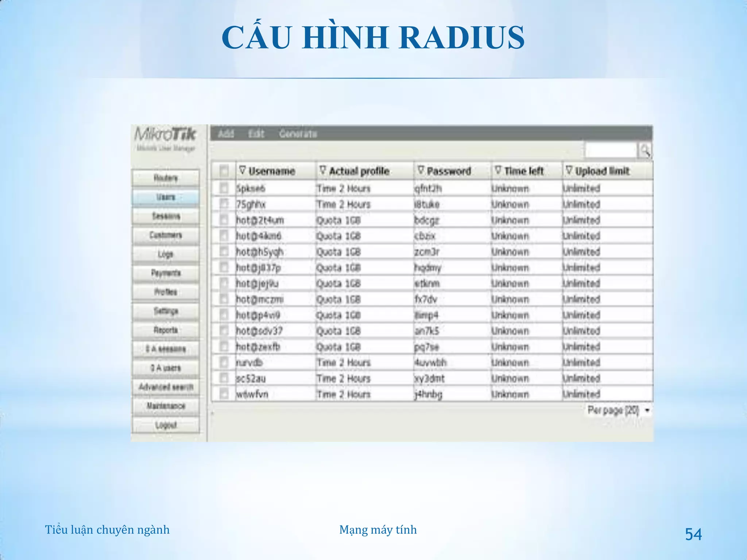
Task: Select username hot@sdv37
Action: click(x=259, y=331)
